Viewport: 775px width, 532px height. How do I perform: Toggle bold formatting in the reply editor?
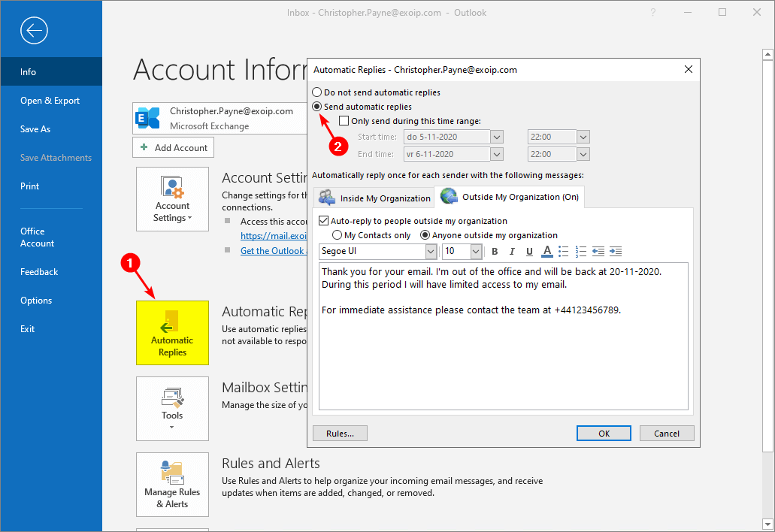(x=495, y=251)
